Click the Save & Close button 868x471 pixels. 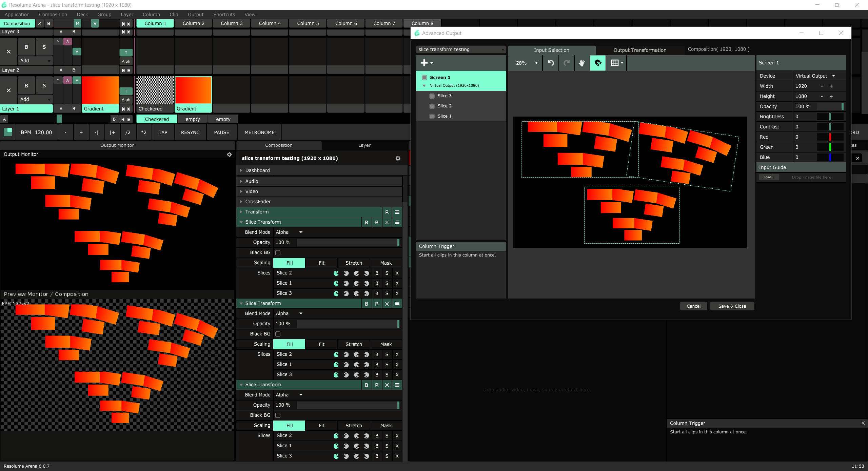click(732, 306)
